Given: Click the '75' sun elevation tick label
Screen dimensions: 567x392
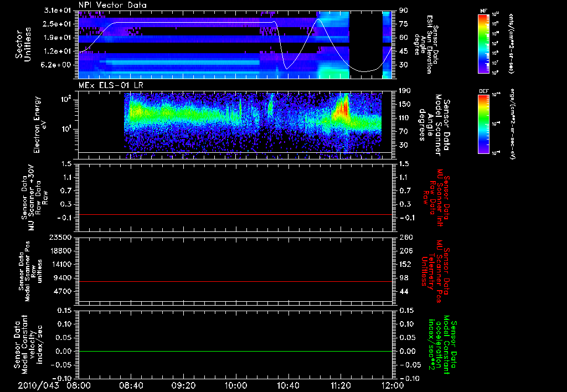Looking at the screenshot, I should click(404, 24).
